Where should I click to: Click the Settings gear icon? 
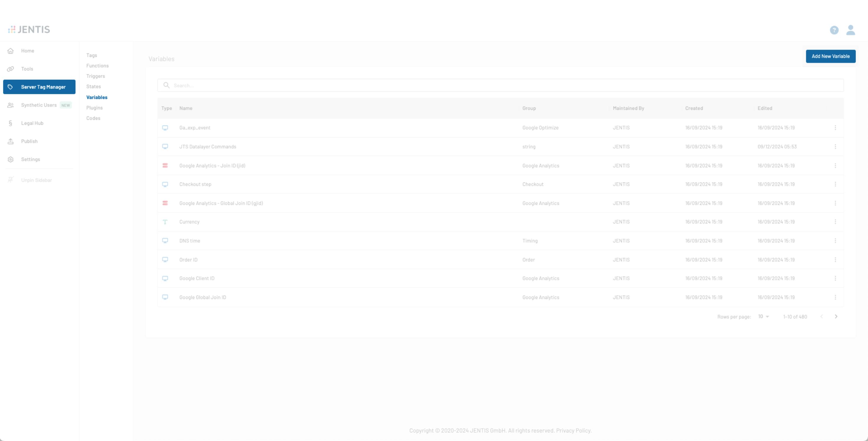click(x=11, y=159)
